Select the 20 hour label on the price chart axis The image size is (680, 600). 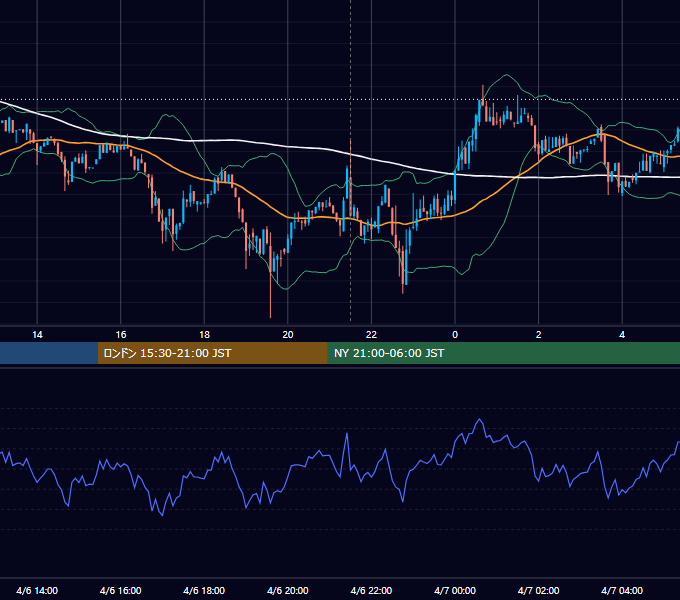tap(288, 335)
